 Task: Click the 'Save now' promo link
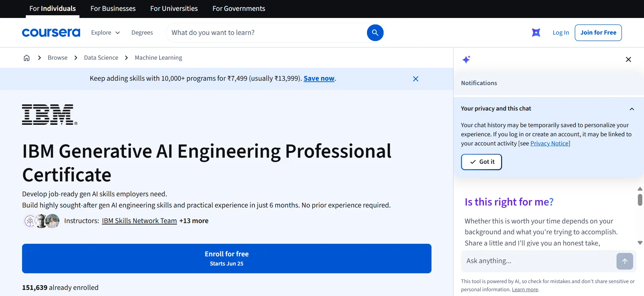pos(319,78)
